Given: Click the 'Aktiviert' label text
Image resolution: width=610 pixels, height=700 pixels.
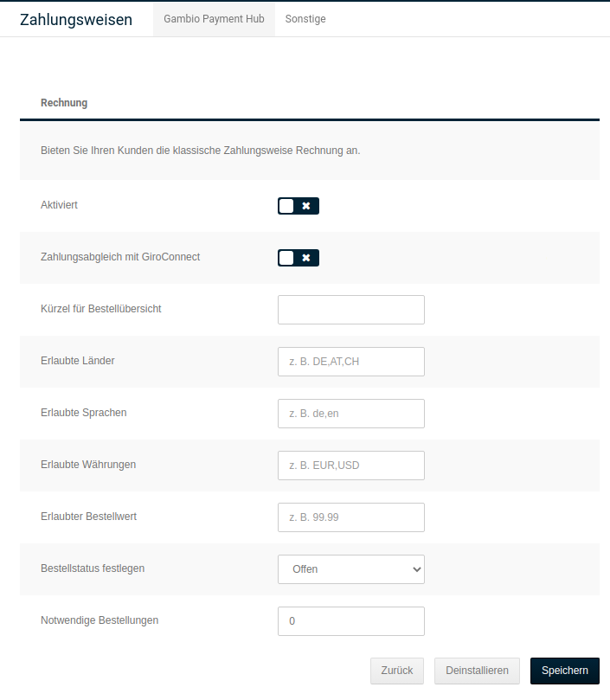Looking at the screenshot, I should (60, 205).
